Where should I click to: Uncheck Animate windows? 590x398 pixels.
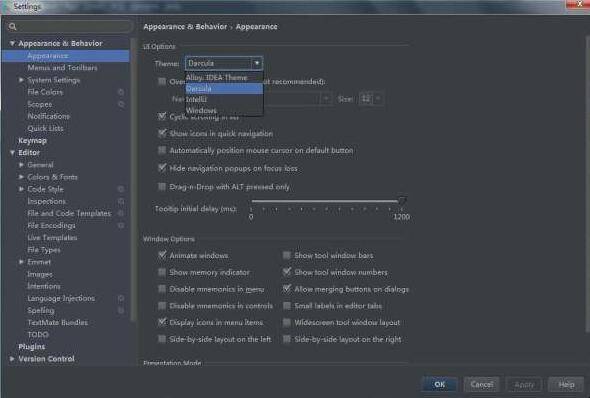coord(162,255)
